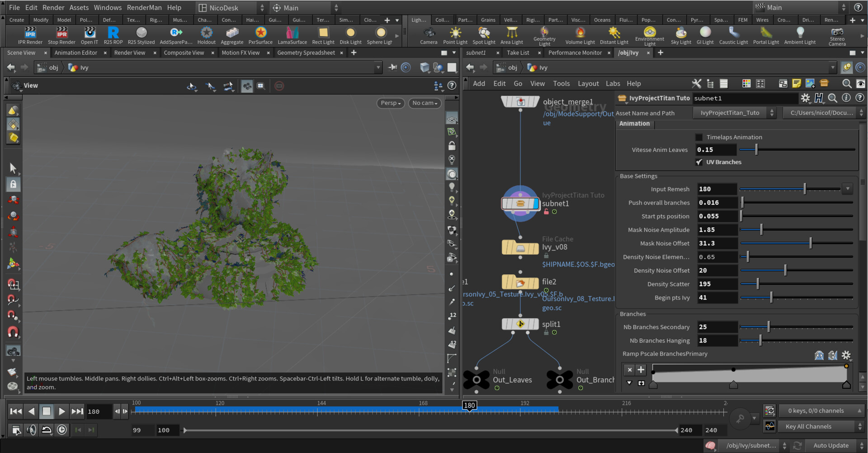Select the IPR Render shelf tool

tap(30, 35)
